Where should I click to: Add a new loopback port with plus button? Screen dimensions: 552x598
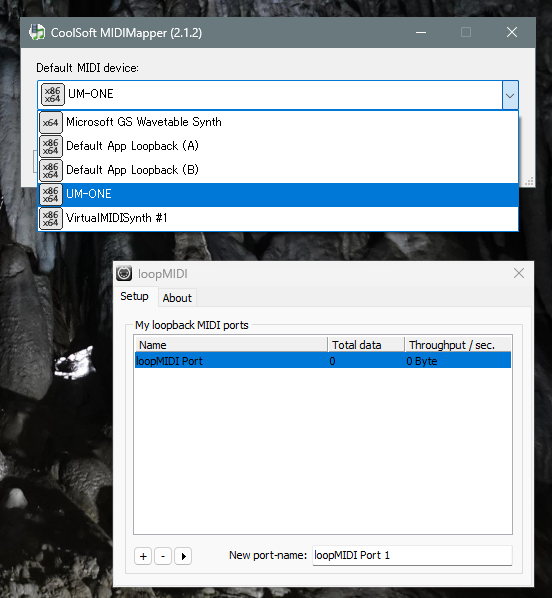point(143,556)
